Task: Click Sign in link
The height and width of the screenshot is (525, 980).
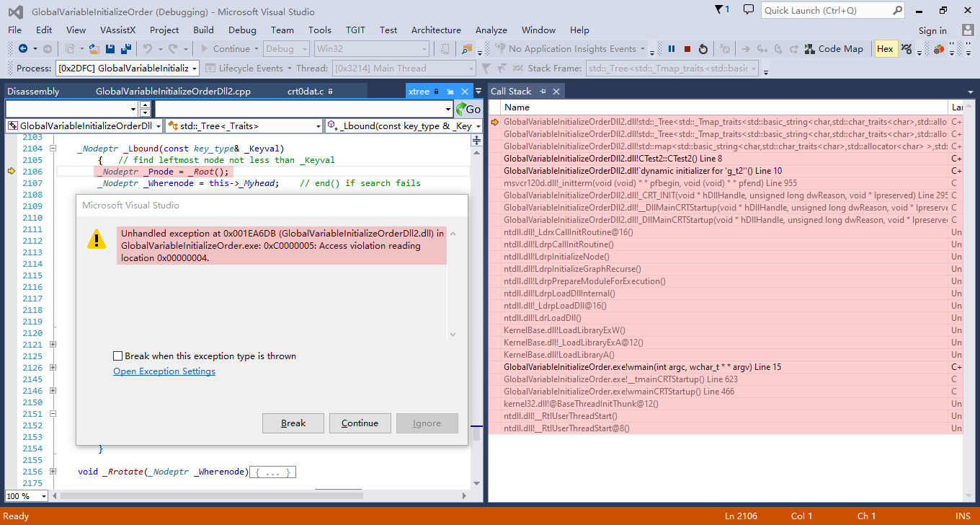Action: point(932,30)
